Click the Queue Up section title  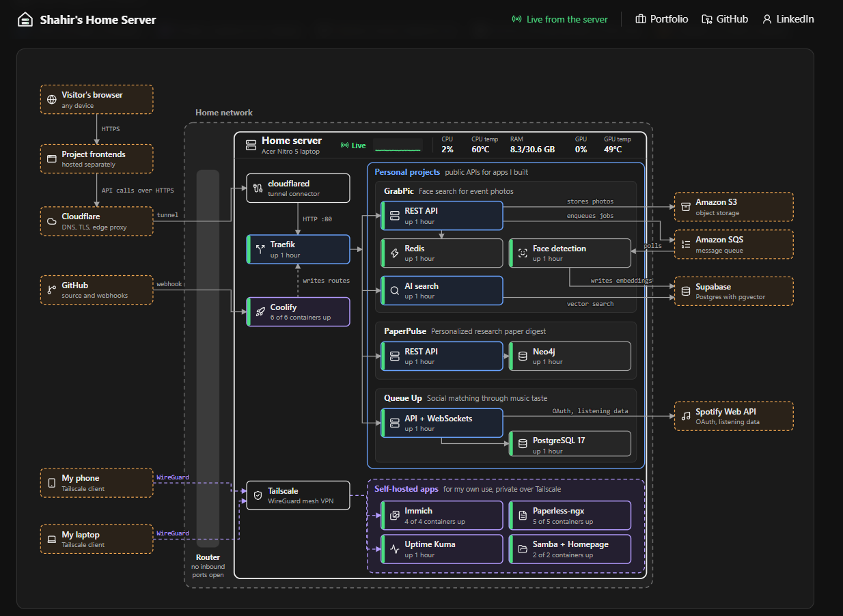(403, 398)
